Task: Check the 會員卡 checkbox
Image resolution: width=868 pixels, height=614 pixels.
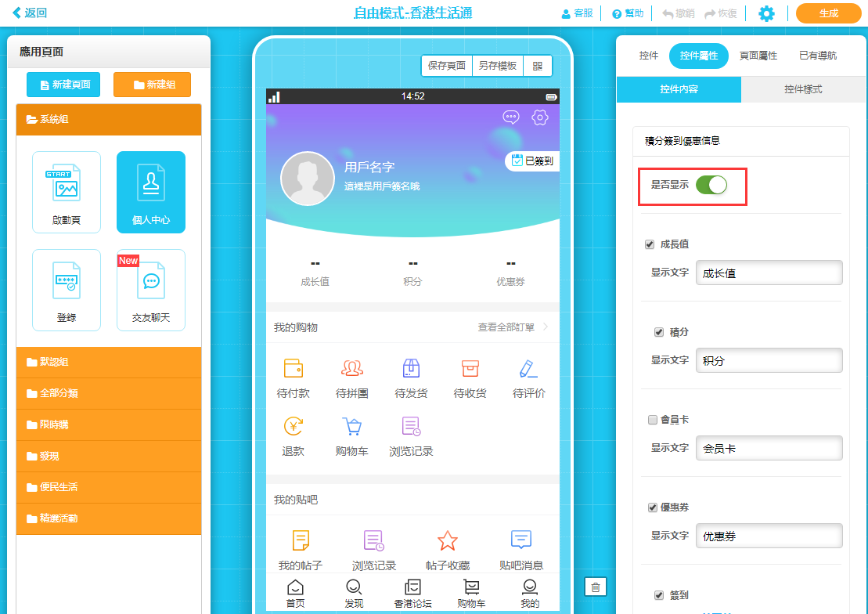Action: pos(653,420)
